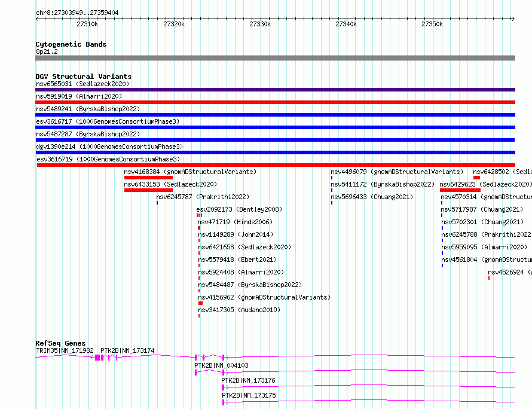Screen dimensions: 532x409
Task: Open nsv4570314 variant label
Action: coord(486,197)
